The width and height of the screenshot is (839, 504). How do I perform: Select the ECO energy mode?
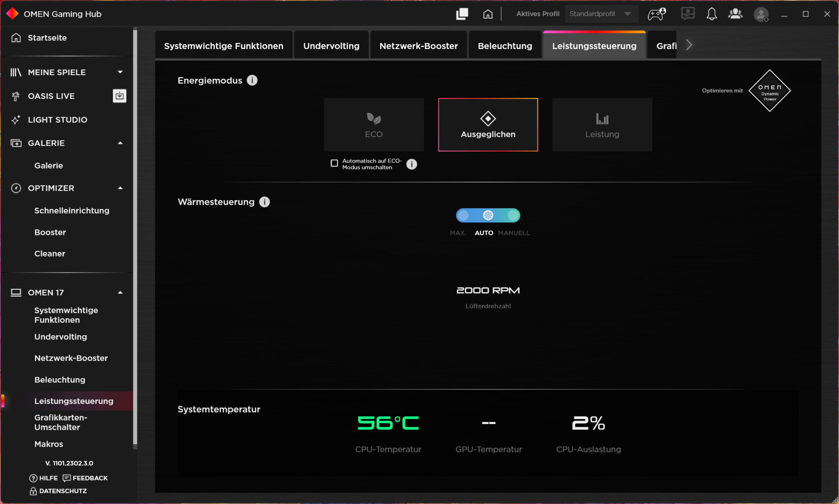[374, 125]
